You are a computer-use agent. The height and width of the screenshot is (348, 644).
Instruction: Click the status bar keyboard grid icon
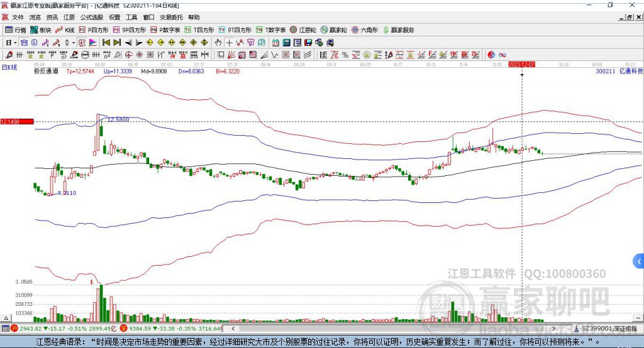point(5,329)
